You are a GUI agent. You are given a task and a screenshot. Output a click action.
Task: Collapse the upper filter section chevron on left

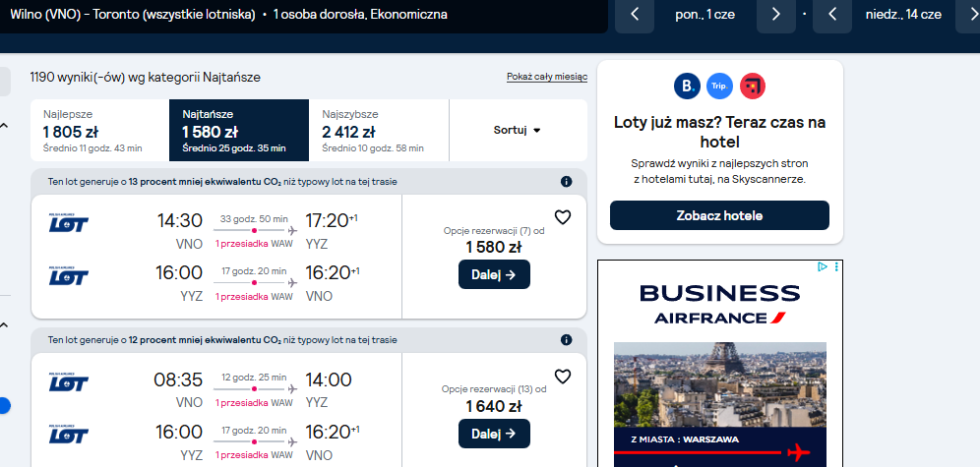(4, 126)
